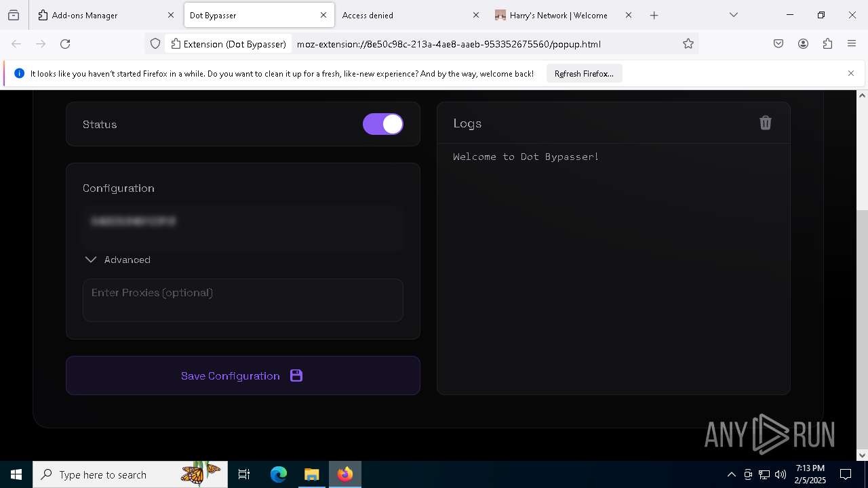The height and width of the screenshot is (488, 868).
Task: Collapse the Advanced section chevron
Action: tap(91, 260)
